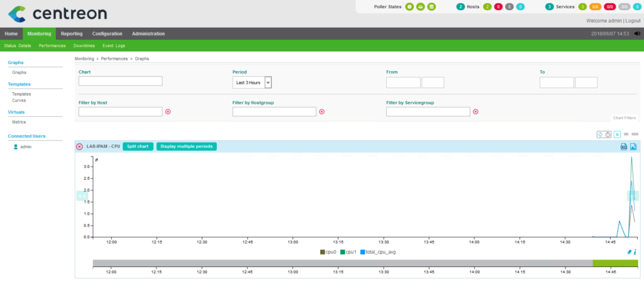Select two-column chart layout
644x289 pixels.
click(x=626, y=134)
